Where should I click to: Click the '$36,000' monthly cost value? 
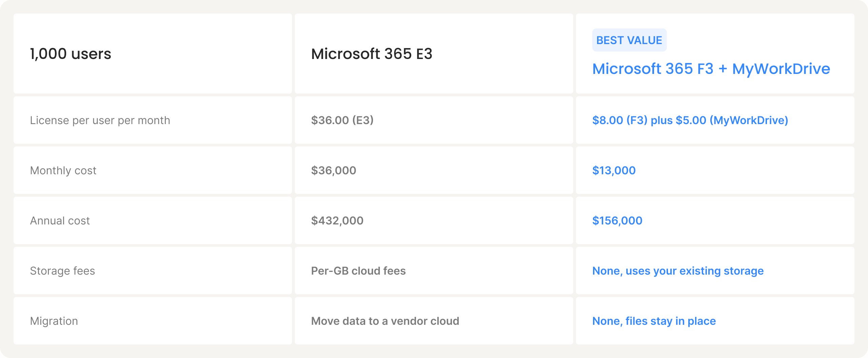[x=334, y=171]
